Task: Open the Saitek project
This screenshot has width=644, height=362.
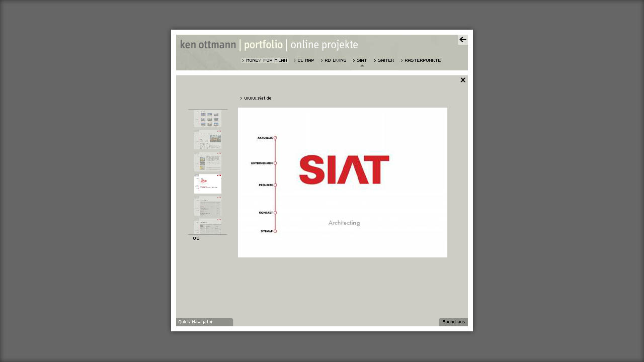Action: (384, 60)
